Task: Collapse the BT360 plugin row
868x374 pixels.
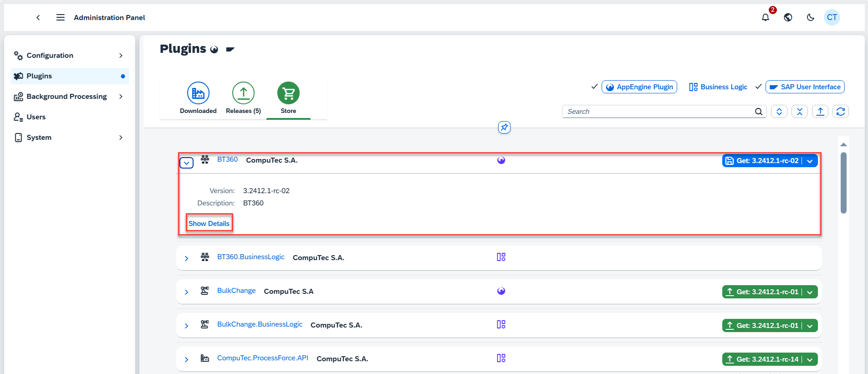Action: tap(186, 163)
